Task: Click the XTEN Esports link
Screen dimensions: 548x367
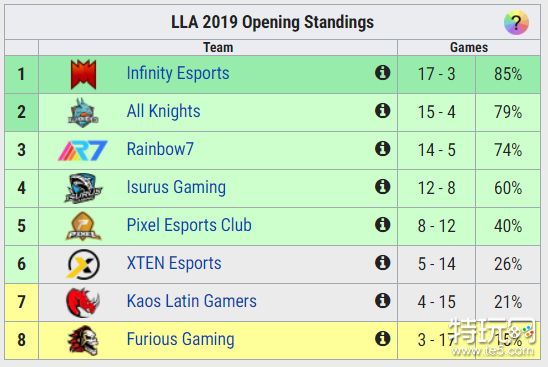Action: 174,263
